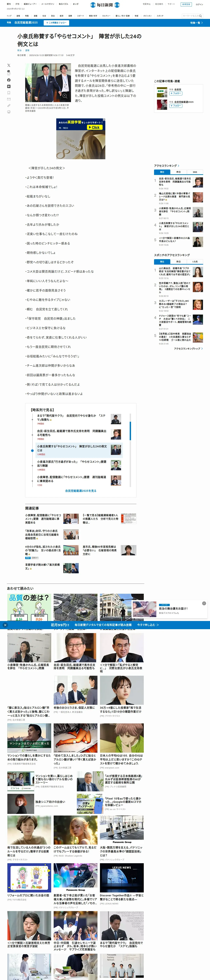Follow the 自民党総裁選2025 sidebar feature
Image resolution: width=210 pixels, height=980 pixels.
tap(176, 106)
